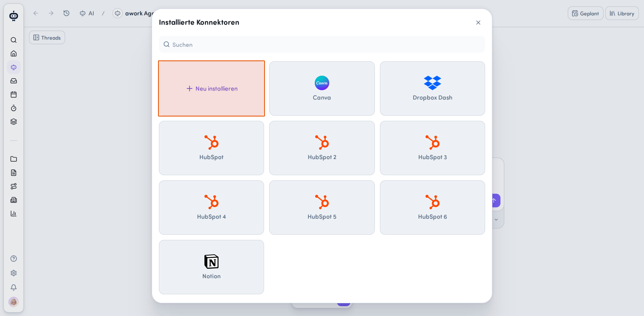Click the user avatar in sidebar
The width and height of the screenshot is (644, 316).
[x=14, y=302]
